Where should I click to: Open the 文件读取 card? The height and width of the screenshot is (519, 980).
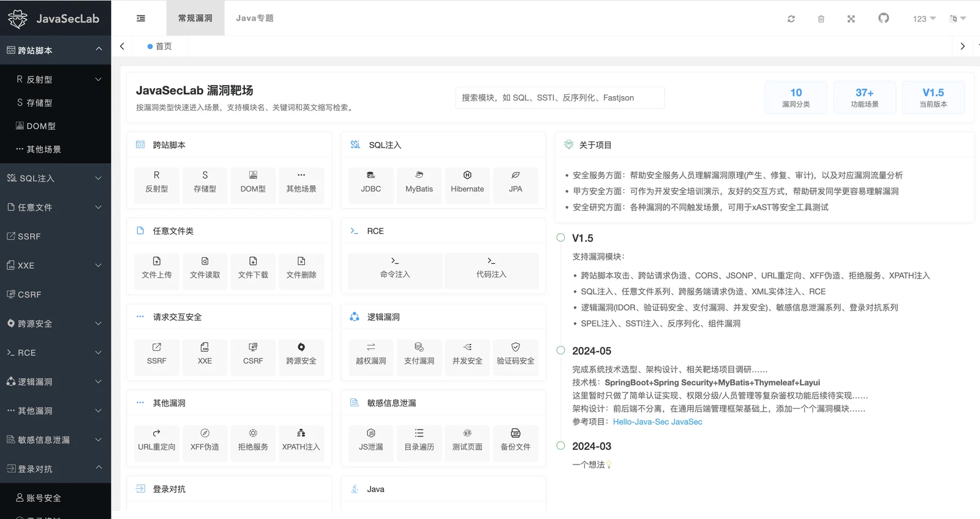tap(205, 271)
